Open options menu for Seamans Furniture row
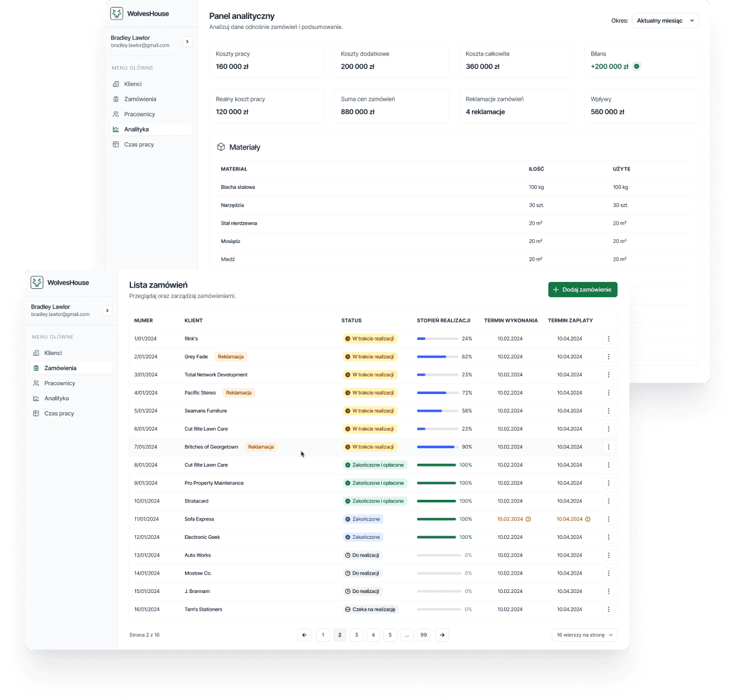This screenshot has width=735, height=700. [609, 410]
